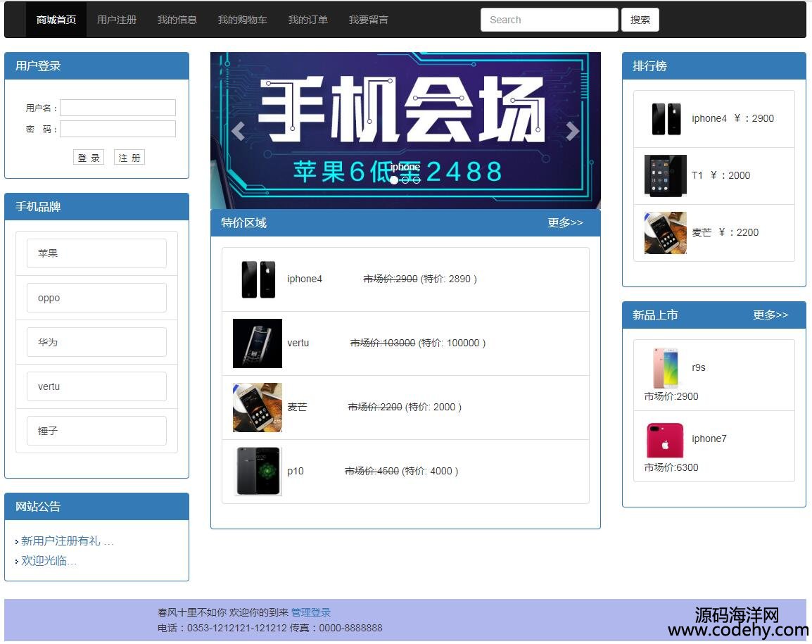Open 我的订单 nav item

307,20
